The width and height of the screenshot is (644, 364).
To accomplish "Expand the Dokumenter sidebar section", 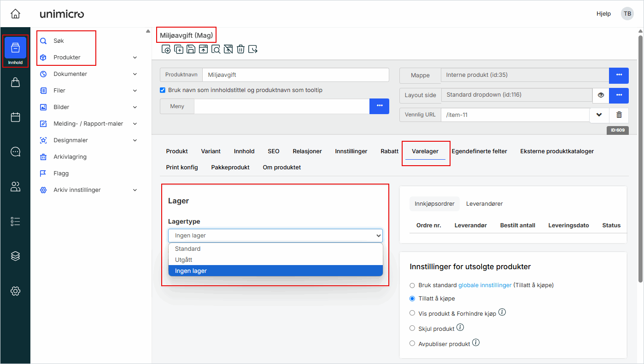I will pyautogui.click(x=135, y=74).
